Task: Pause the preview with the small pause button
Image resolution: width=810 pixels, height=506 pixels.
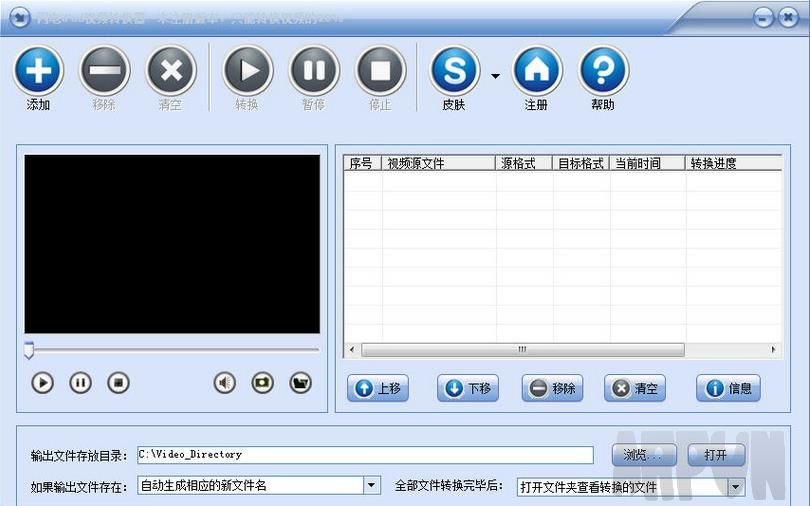Action: coord(81,383)
